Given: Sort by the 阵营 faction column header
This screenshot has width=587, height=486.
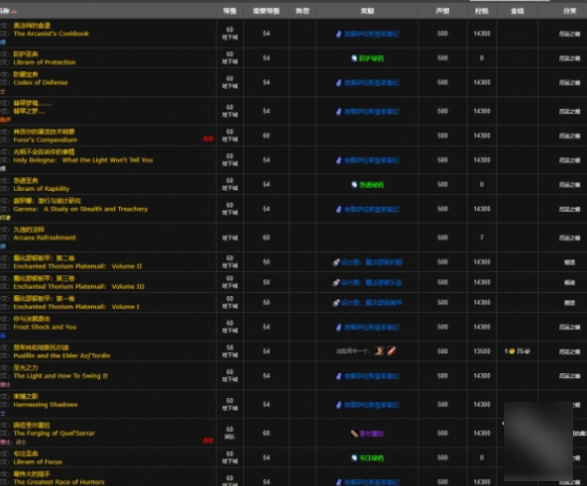Looking at the screenshot, I should click(302, 11).
